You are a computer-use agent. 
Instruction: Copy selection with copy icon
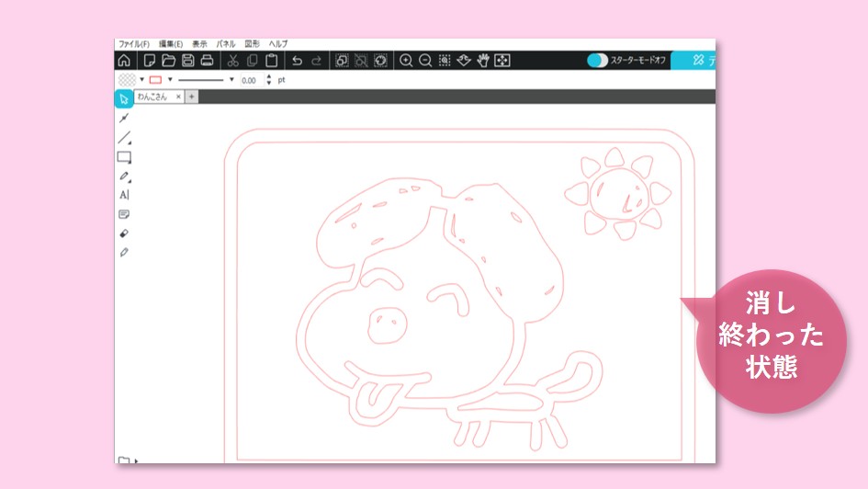tap(252, 61)
